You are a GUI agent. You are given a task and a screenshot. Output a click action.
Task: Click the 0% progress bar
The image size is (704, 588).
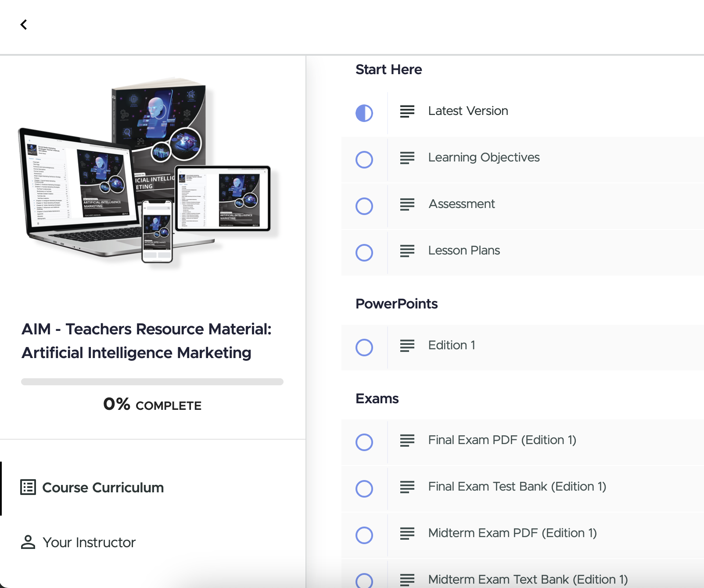click(152, 382)
